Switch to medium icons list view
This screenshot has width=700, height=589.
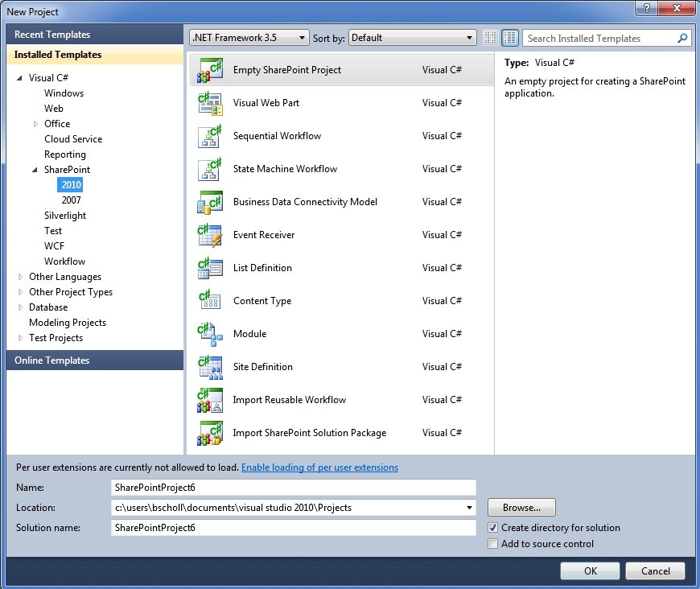(x=510, y=38)
